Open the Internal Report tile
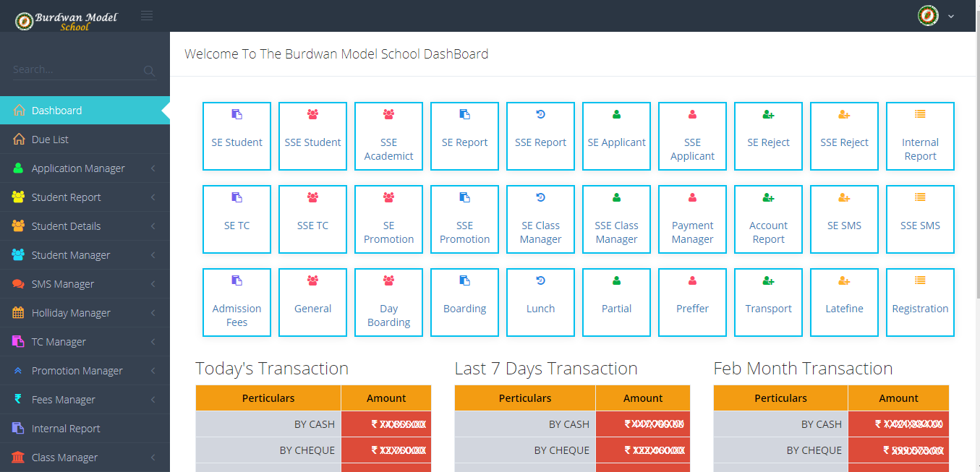Screen dimensions: 980x472 tap(920, 136)
